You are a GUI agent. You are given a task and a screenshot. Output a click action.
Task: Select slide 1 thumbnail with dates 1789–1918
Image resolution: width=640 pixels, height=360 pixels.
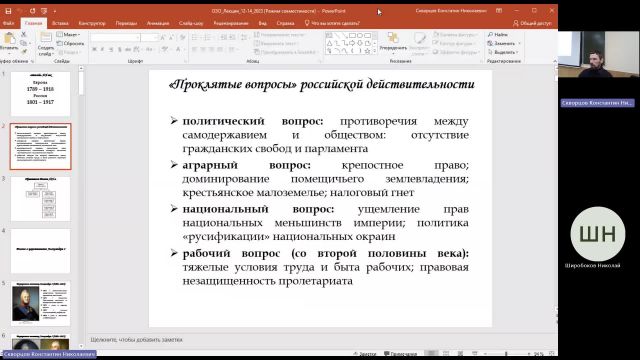pyautogui.click(x=40, y=94)
